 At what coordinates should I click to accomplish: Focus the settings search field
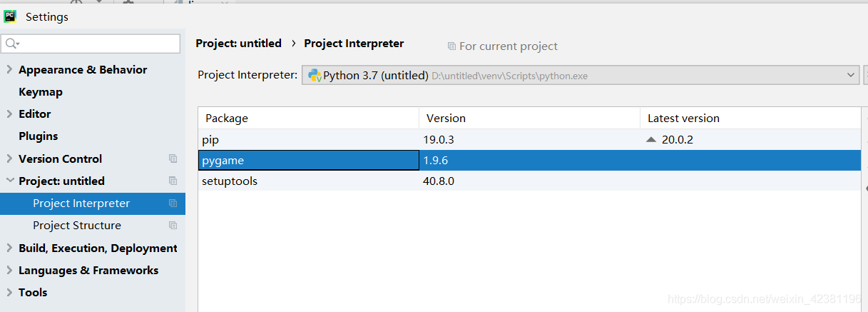point(91,44)
